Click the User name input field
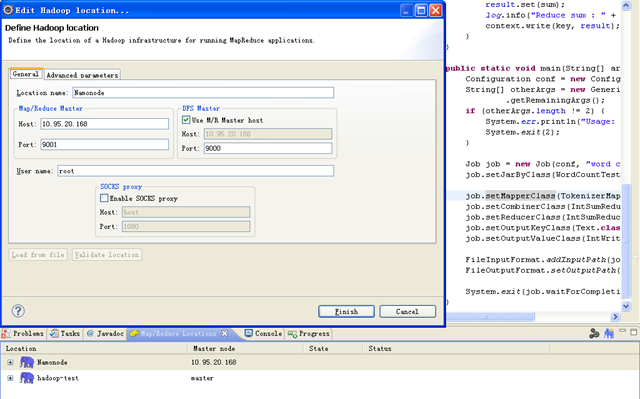 196,171
